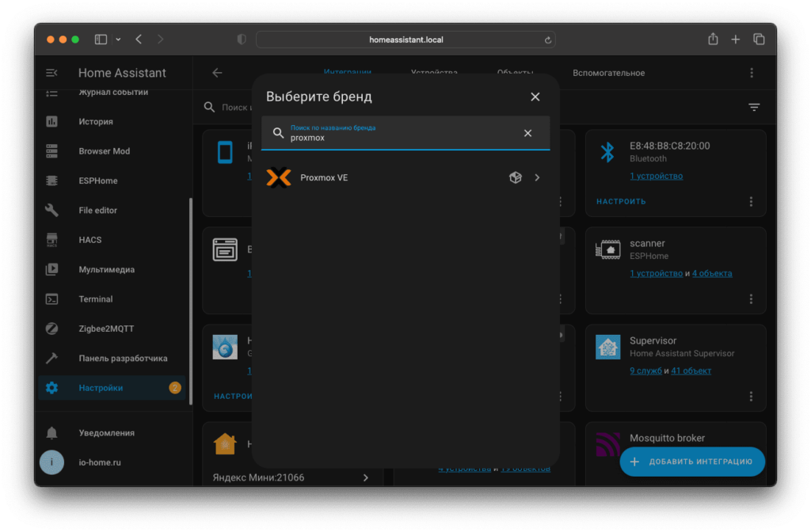Image resolution: width=811 pixels, height=532 pixels.
Task: Click the Zigbee2MQTT icon
Action: pyautogui.click(x=51, y=329)
